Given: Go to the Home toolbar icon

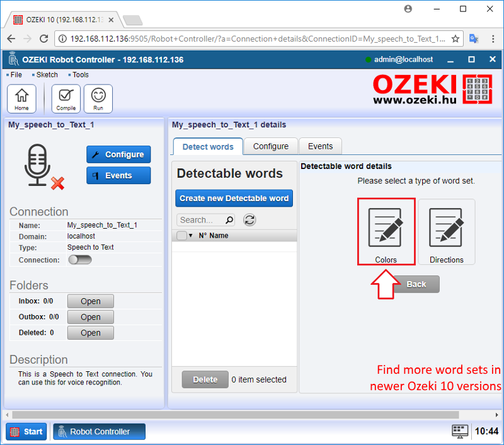Looking at the screenshot, I should [21, 99].
